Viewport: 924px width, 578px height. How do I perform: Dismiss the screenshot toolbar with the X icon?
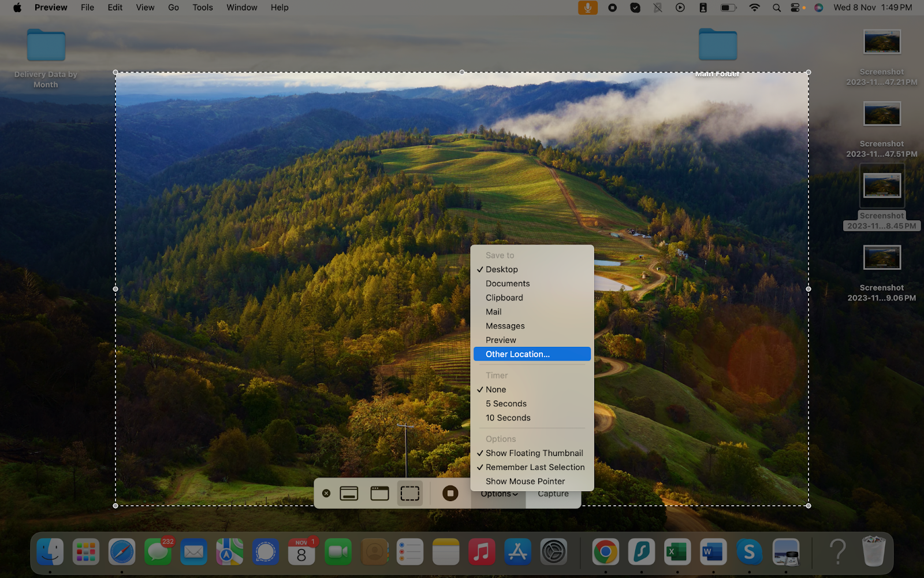pos(326,494)
